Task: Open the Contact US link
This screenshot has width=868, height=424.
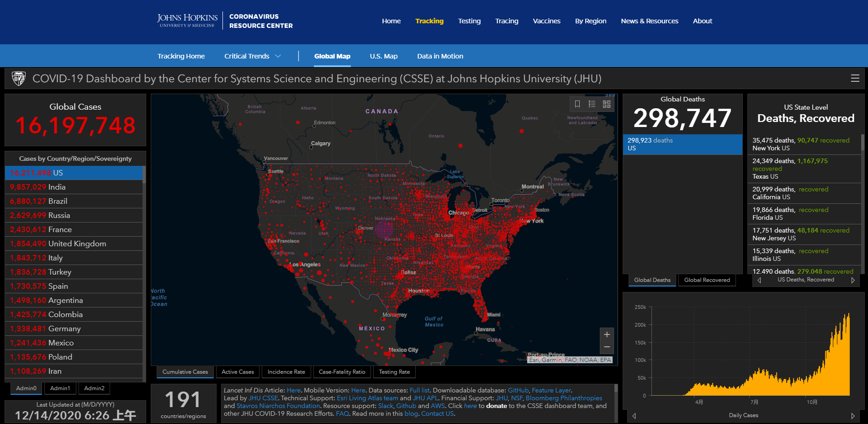Action: tap(437, 413)
